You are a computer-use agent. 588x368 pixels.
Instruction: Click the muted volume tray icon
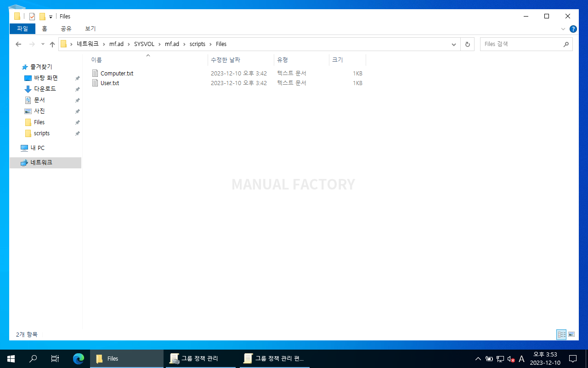point(511,359)
